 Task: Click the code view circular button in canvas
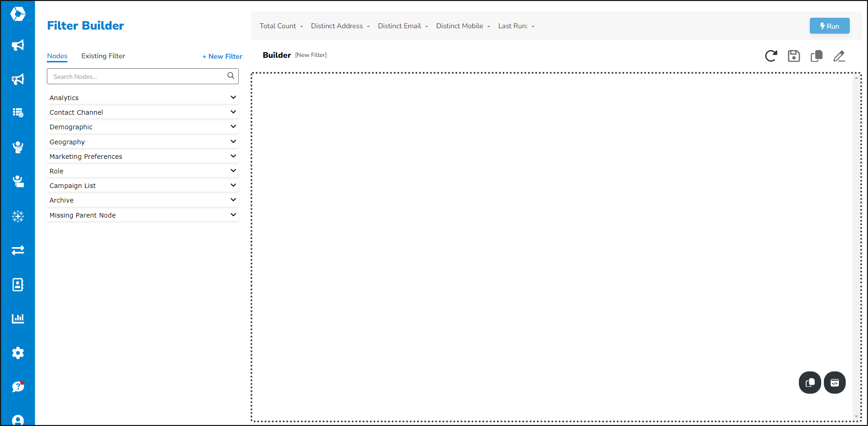[x=835, y=382]
